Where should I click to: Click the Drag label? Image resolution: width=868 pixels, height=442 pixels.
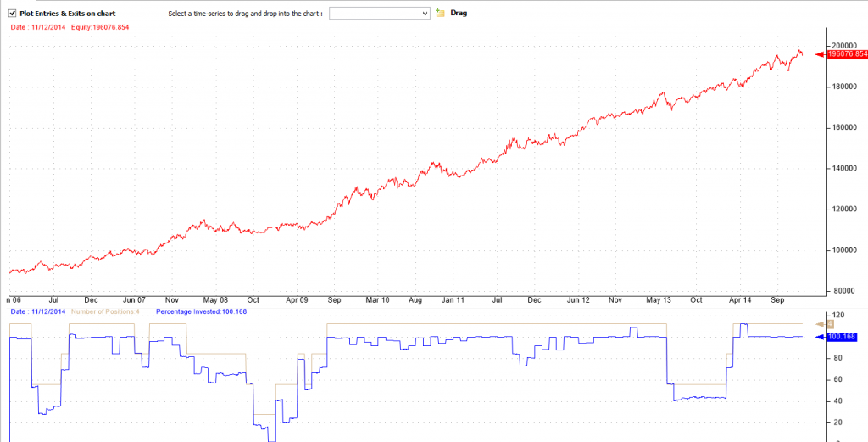pyautogui.click(x=459, y=14)
